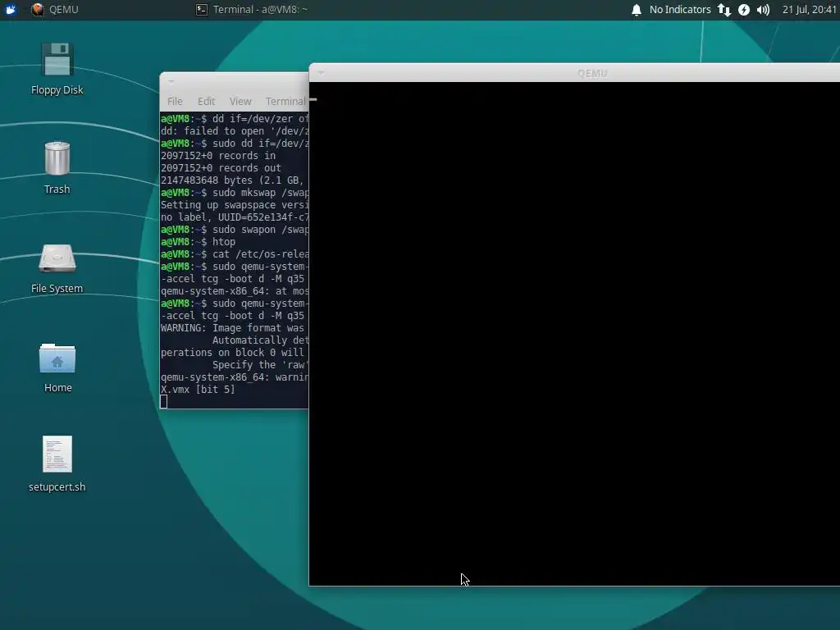Viewport: 840px width, 630px height.
Task: Click the terminal icon in taskbar button
Action: (x=202, y=10)
